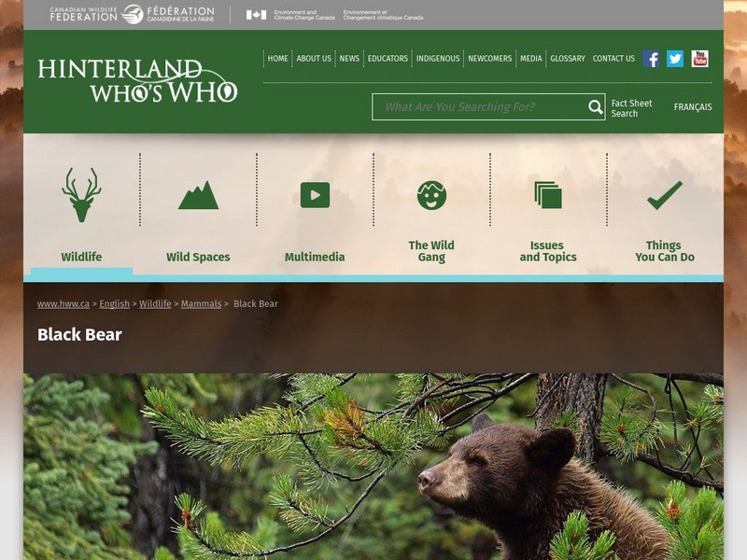Viewport: 747px width, 560px height.
Task: Select The Wild Gang section label
Action: pyautogui.click(x=431, y=251)
